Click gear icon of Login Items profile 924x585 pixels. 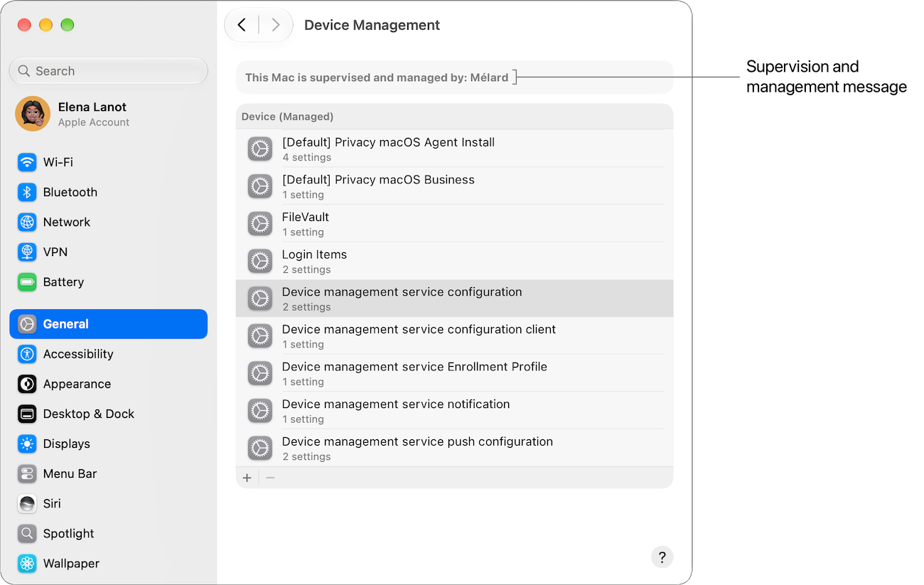click(x=260, y=262)
